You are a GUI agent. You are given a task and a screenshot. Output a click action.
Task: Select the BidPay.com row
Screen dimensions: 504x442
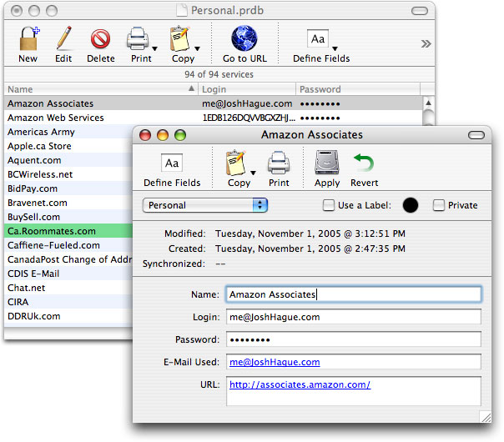click(x=68, y=188)
